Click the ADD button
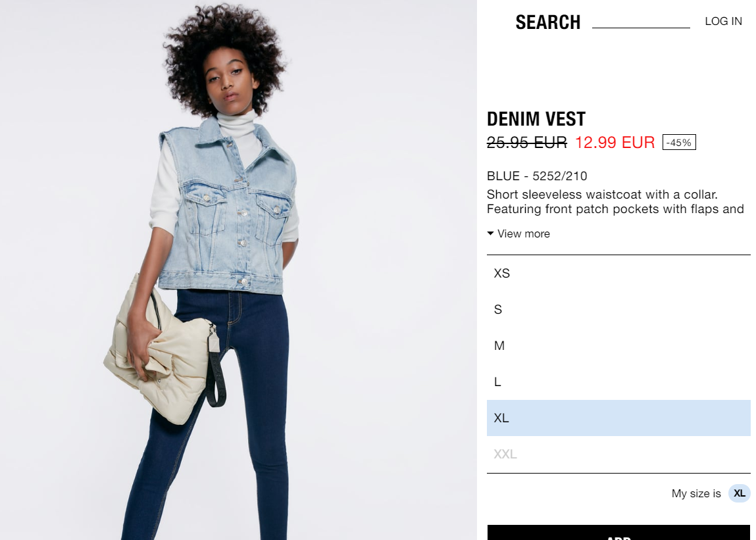Image resolution: width=756 pixels, height=540 pixels. click(x=618, y=533)
